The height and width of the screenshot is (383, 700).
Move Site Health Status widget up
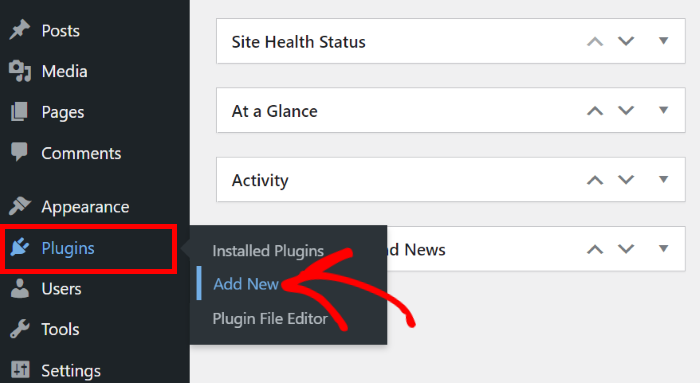(595, 42)
